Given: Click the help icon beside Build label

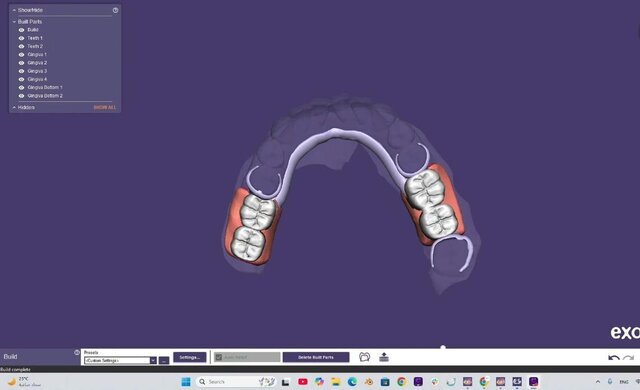Looking at the screenshot, I should click(x=77, y=352).
